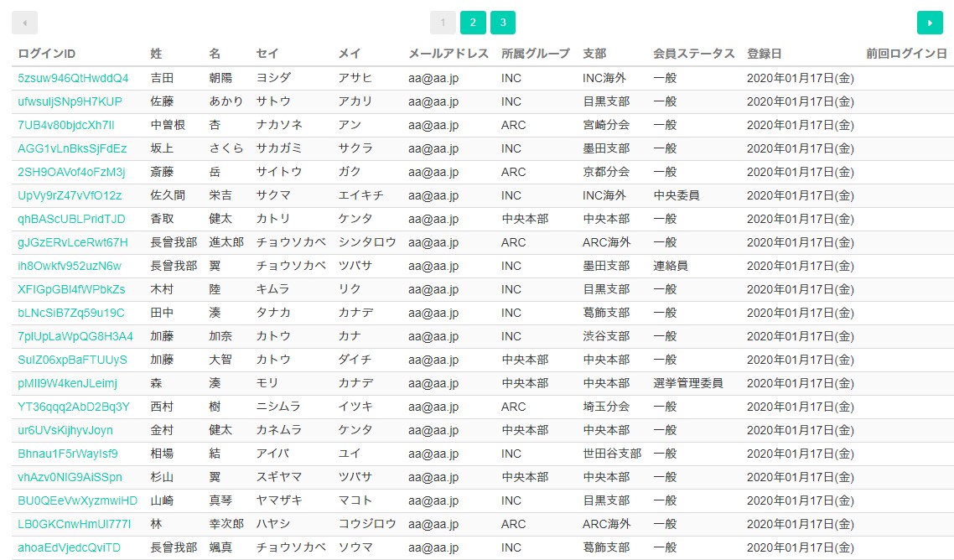Open login ID LB0GKCnwHmUl777I
This screenshot has width=954, height=560.
click(75, 524)
